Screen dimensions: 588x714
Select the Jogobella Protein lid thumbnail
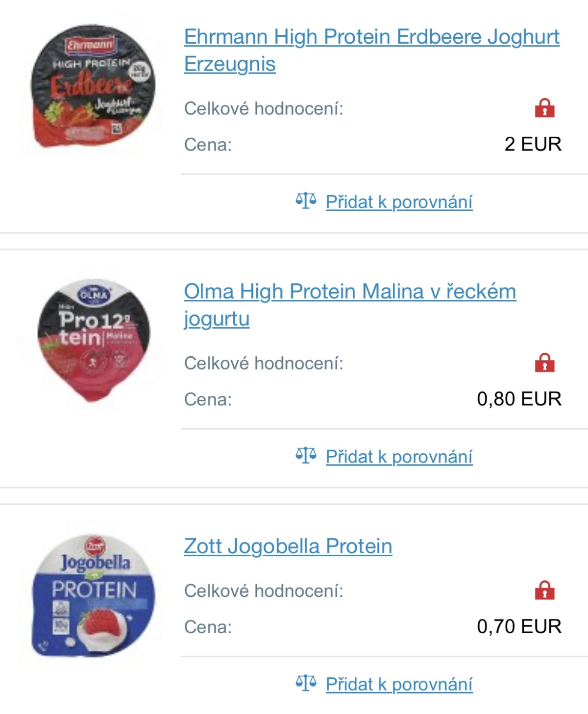(93, 595)
